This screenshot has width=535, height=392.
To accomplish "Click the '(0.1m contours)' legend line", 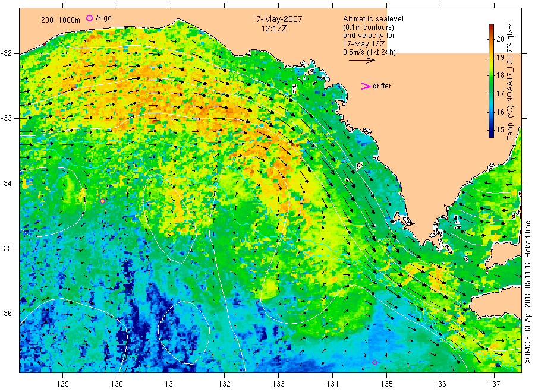I will click(x=369, y=27).
